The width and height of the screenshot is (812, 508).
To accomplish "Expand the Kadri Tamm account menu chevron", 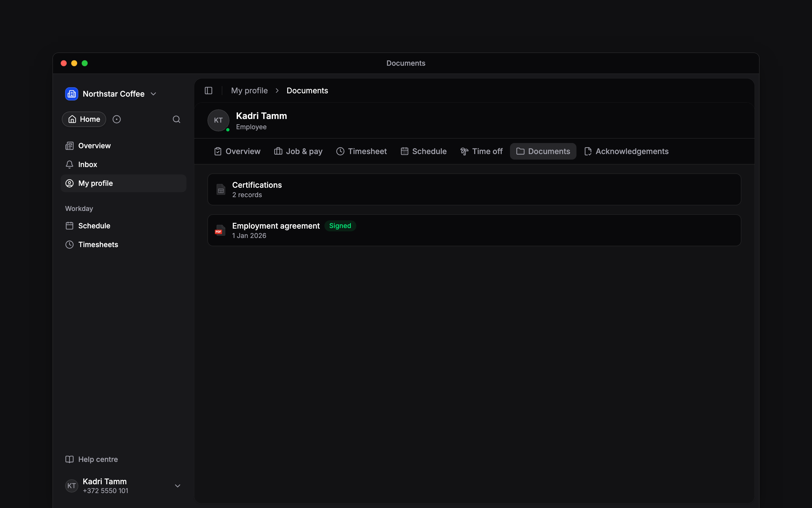I will tap(178, 486).
